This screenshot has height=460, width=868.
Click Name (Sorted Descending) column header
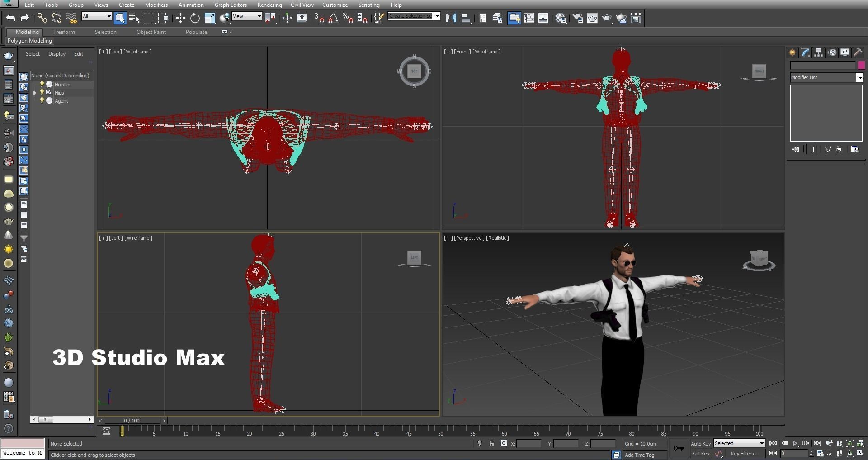click(x=61, y=76)
